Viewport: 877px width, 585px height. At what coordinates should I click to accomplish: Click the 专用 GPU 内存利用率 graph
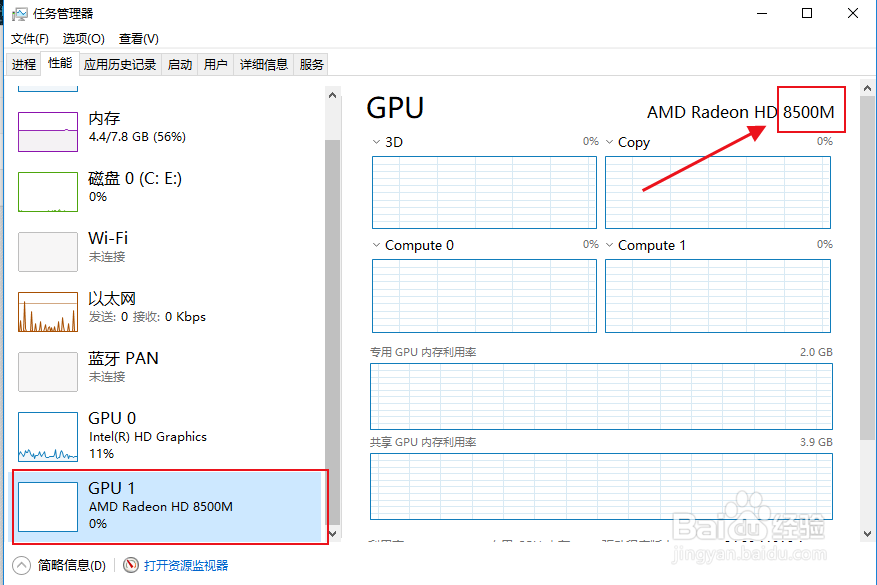click(x=601, y=397)
